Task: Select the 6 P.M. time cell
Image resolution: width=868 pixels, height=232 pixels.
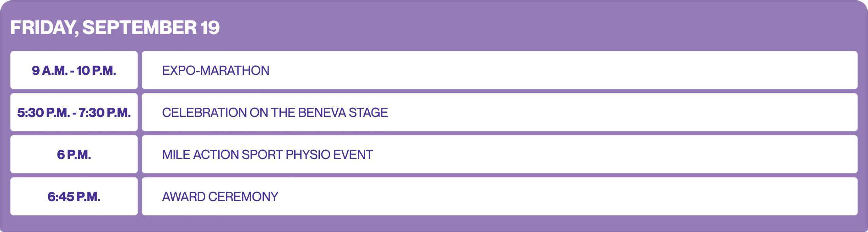Action: [x=74, y=154]
